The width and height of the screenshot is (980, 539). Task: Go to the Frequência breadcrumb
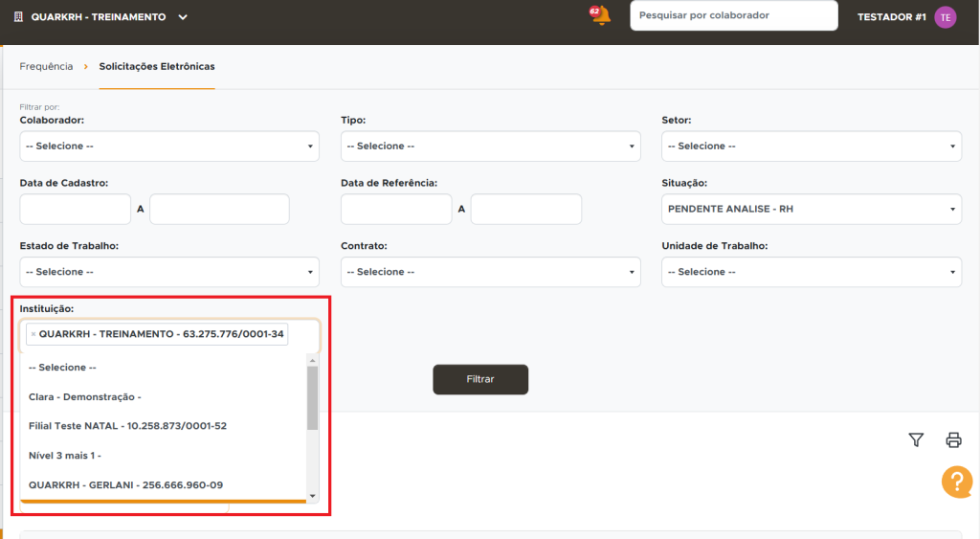point(46,67)
